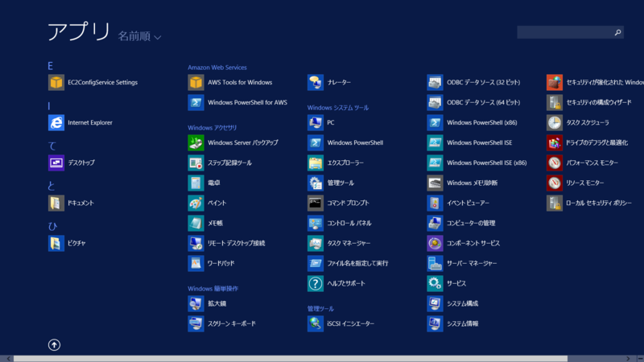Launch コンポーネント サービス icon
Screen dimensions: 644x362
coord(435,244)
